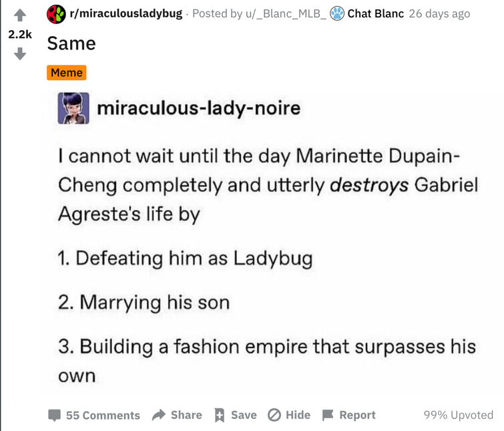Image resolution: width=504 pixels, height=431 pixels.
Task: Click the Save bookmark icon
Action: click(219, 415)
